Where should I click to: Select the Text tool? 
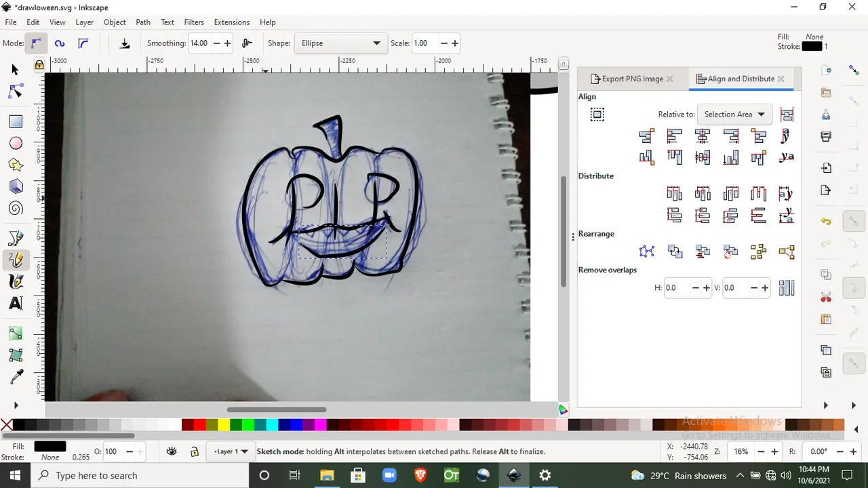tap(16, 303)
